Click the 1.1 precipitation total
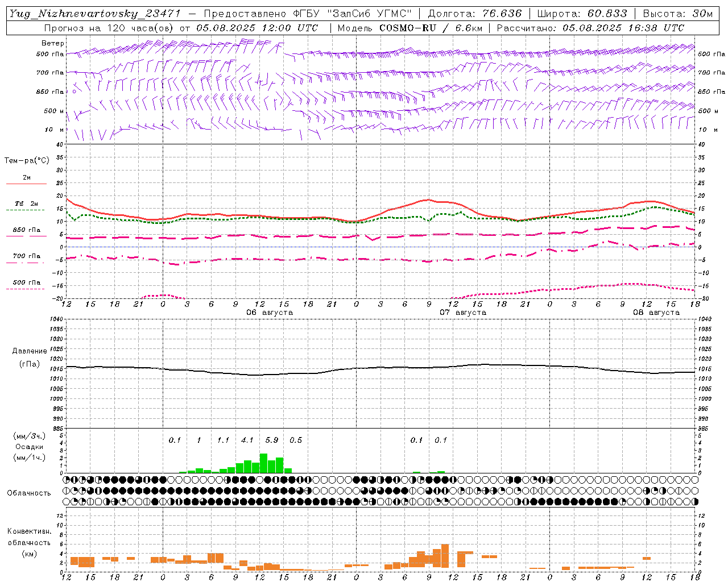 [x=223, y=440]
